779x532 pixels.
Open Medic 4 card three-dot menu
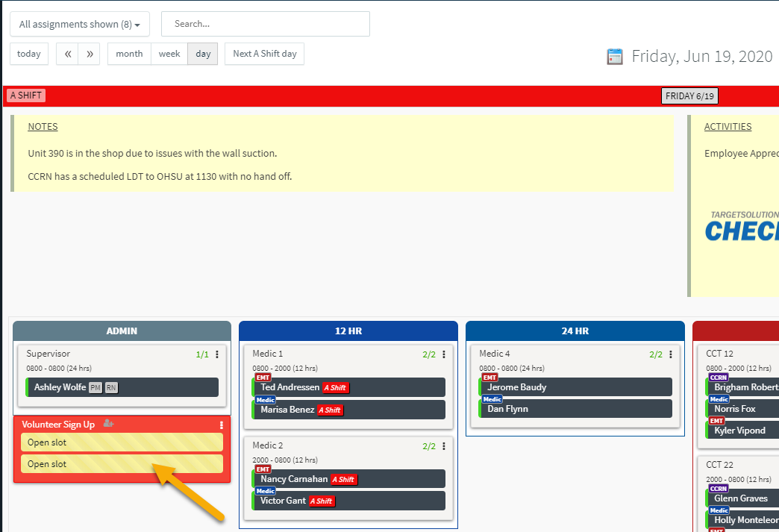(x=670, y=354)
